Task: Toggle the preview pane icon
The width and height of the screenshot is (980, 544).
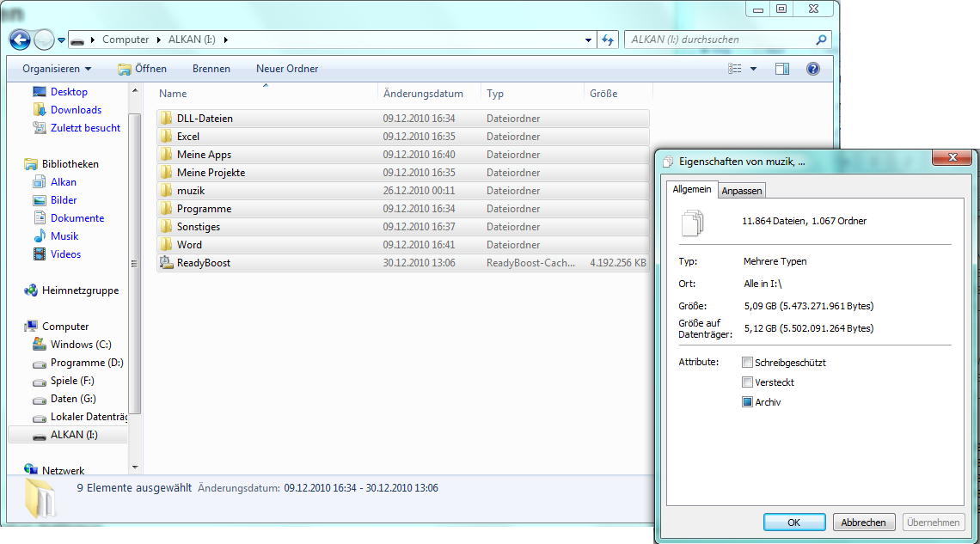Action: coord(781,69)
